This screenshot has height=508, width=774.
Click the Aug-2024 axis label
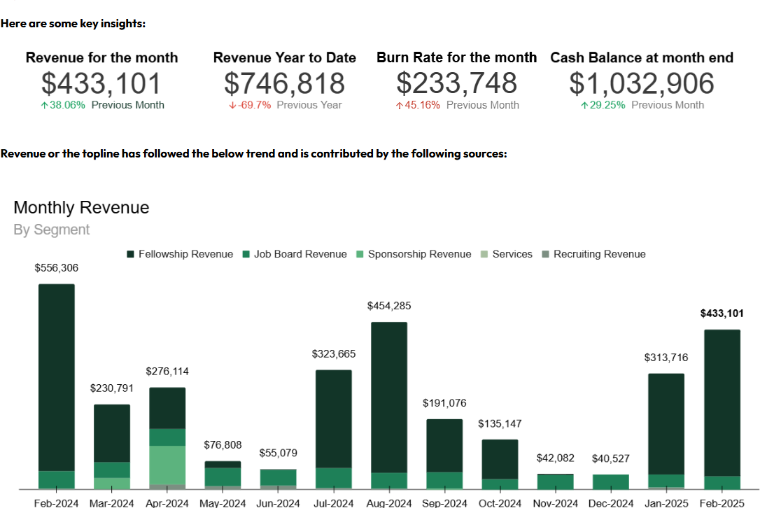pyautogui.click(x=389, y=503)
